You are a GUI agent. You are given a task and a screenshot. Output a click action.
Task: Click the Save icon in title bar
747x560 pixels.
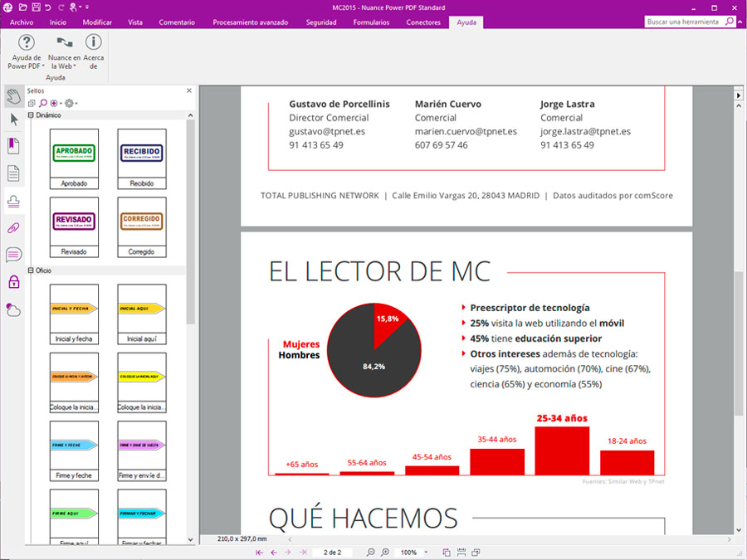(x=36, y=7)
